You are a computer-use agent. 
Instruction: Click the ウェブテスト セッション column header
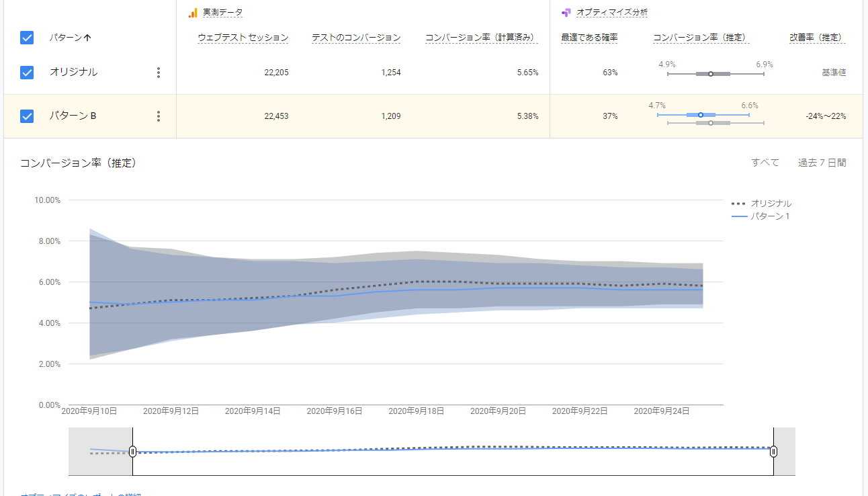tap(243, 38)
